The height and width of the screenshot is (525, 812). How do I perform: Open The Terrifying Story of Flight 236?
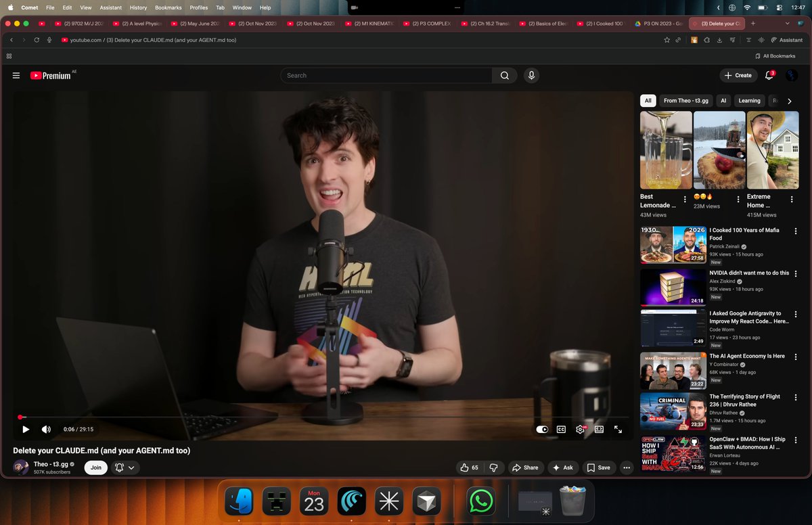click(x=745, y=401)
